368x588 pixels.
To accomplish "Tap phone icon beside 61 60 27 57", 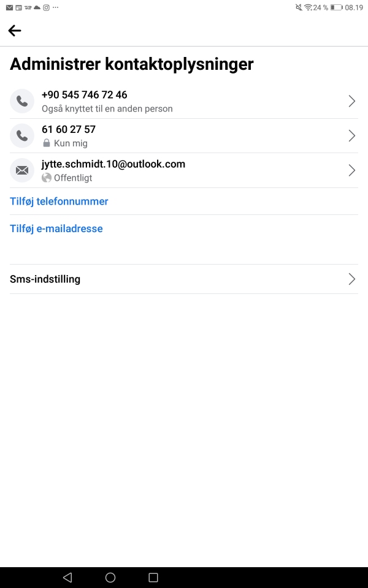I will (22, 135).
